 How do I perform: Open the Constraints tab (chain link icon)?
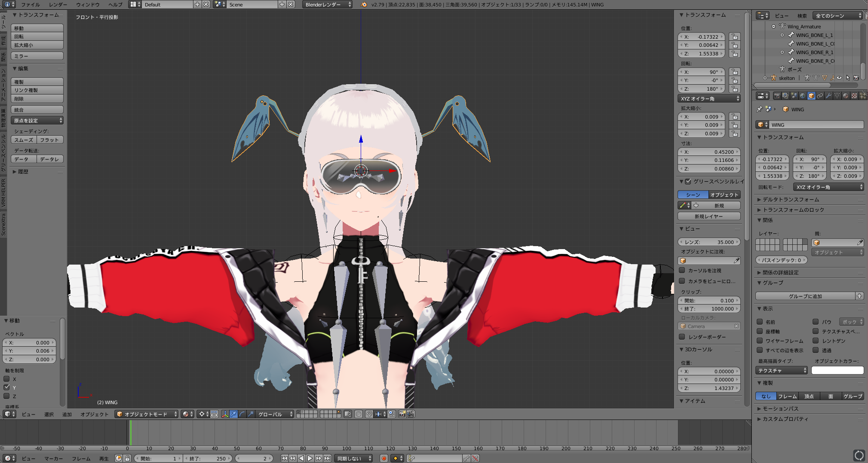pos(820,95)
